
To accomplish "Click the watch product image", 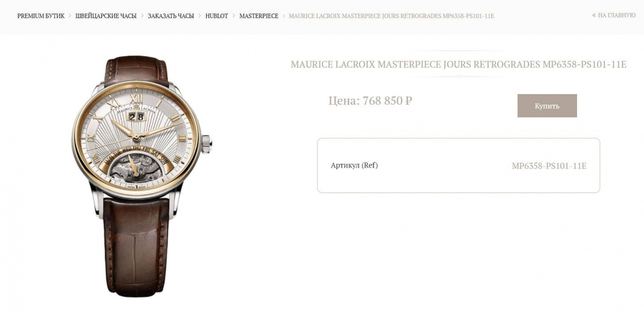I will pos(142,176).
